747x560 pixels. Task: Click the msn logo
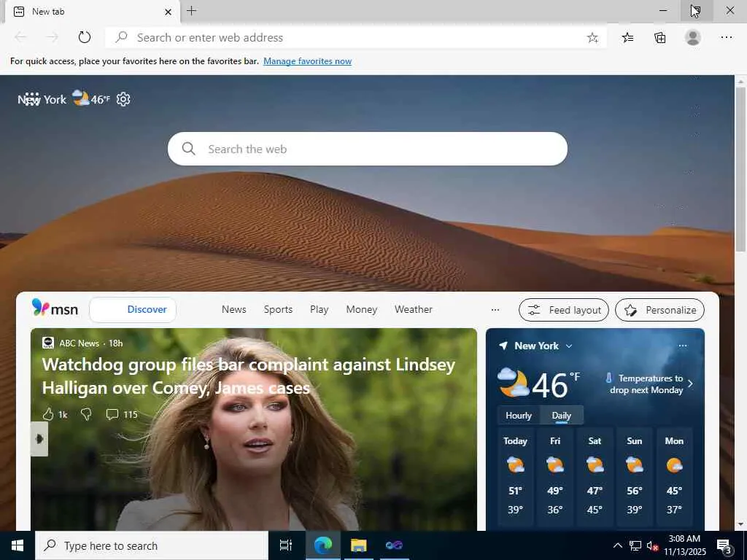55,308
